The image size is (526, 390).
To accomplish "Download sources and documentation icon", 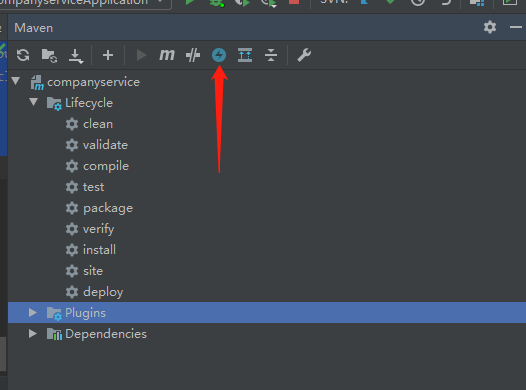I will click(x=76, y=56).
